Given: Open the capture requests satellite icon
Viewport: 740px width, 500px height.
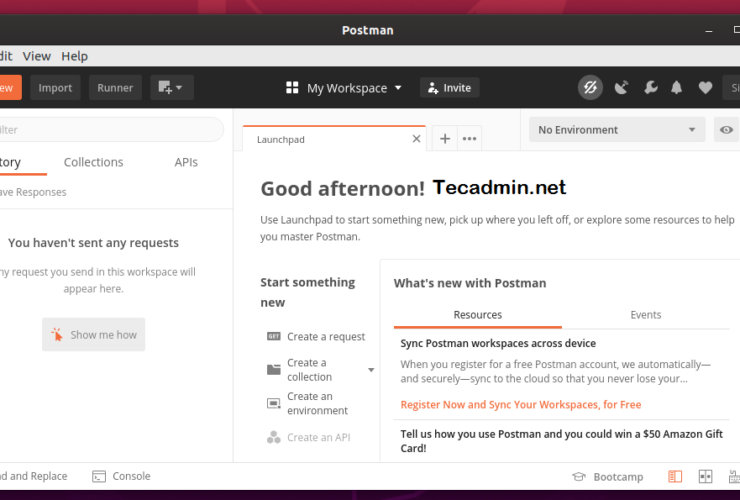Looking at the screenshot, I should pos(621,88).
